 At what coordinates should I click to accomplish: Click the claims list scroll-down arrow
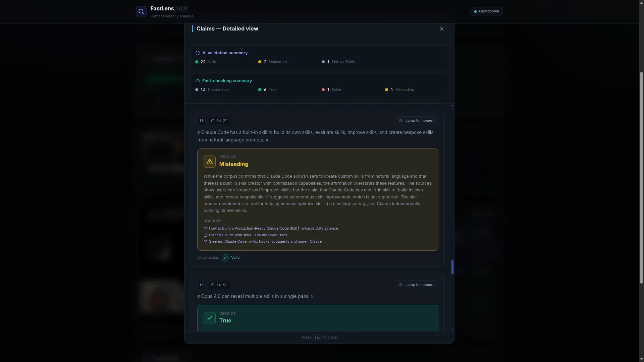(452, 329)
